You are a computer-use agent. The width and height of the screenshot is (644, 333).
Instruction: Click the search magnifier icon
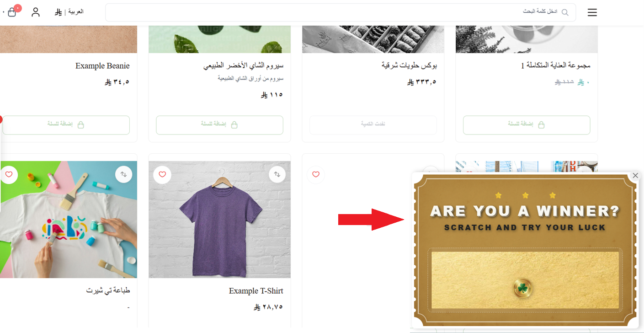tap(565, 12)
